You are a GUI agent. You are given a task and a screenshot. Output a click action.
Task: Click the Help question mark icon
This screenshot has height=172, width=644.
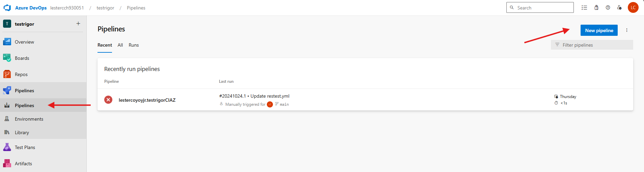click(x=608, y=7)
